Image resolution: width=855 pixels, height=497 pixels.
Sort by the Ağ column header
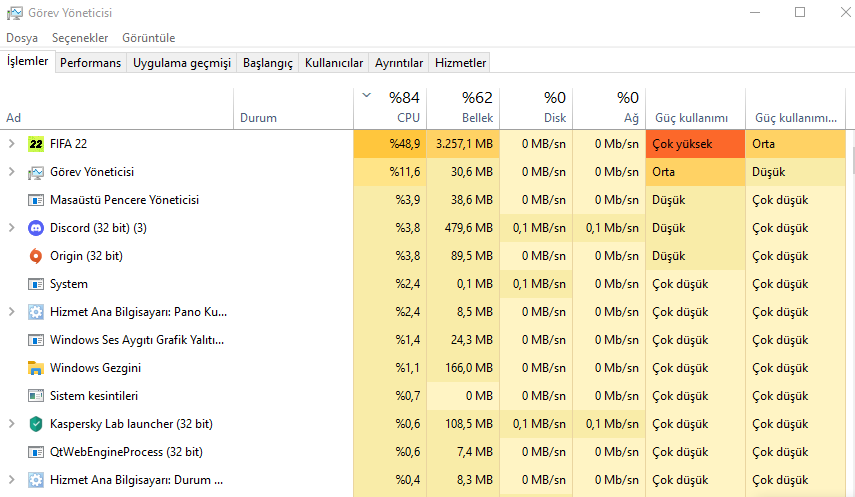(x=609, y=109)
